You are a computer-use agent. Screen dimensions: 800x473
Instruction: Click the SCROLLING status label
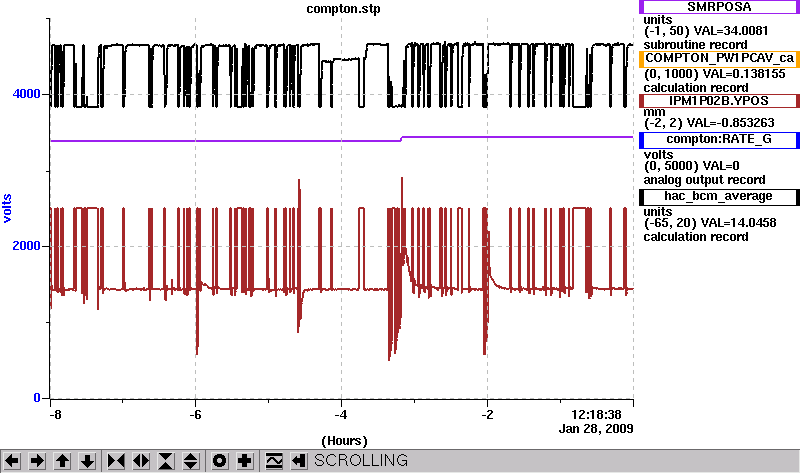361,460
